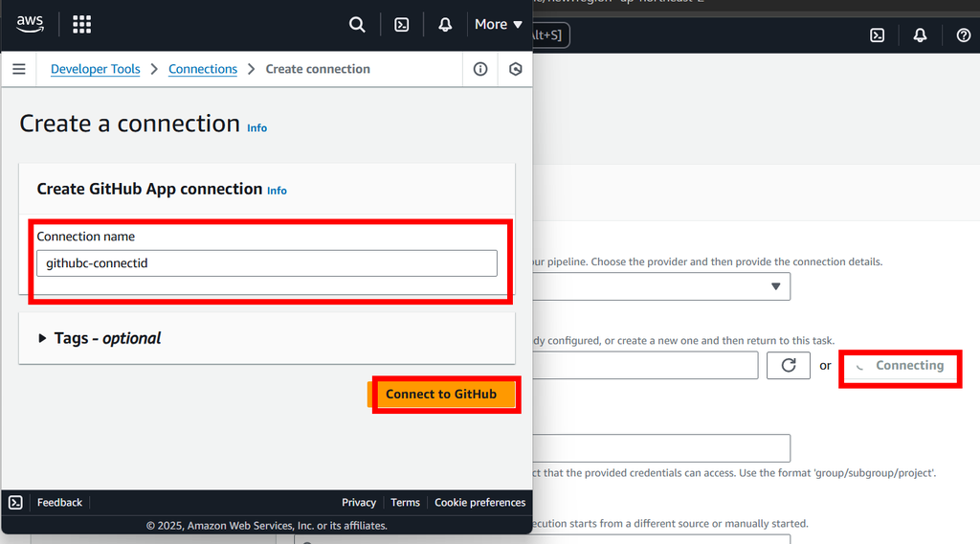Open Privacy footer link
This screenshot has height=544, width=980.
(359, 502)
